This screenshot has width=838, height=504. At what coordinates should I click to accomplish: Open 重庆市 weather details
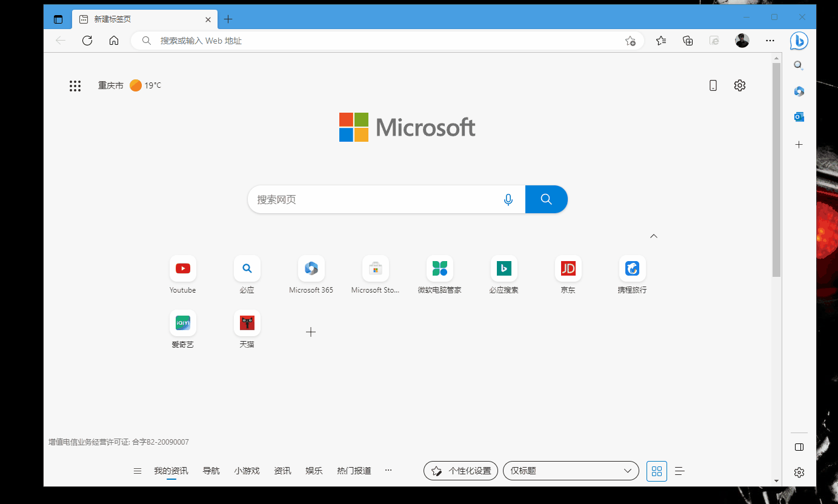point(111,85)
